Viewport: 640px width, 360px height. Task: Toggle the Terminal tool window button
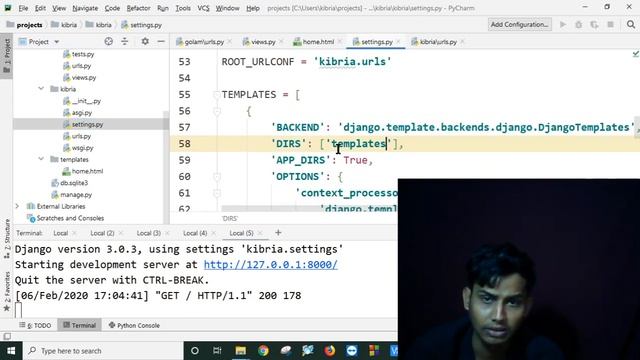(80, 325)
